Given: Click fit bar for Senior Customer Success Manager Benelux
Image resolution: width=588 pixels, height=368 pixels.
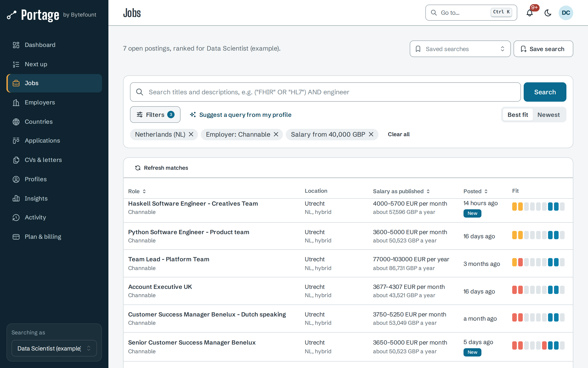Looking at the screenshot, I should [538, 345].
